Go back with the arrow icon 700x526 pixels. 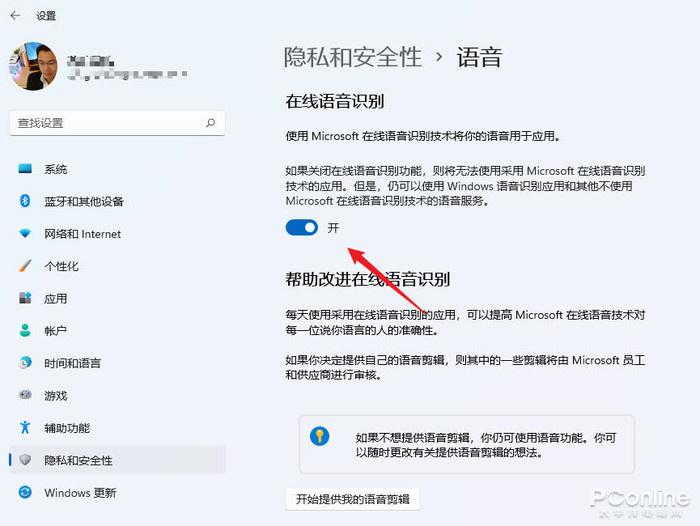tap(15, 16)
